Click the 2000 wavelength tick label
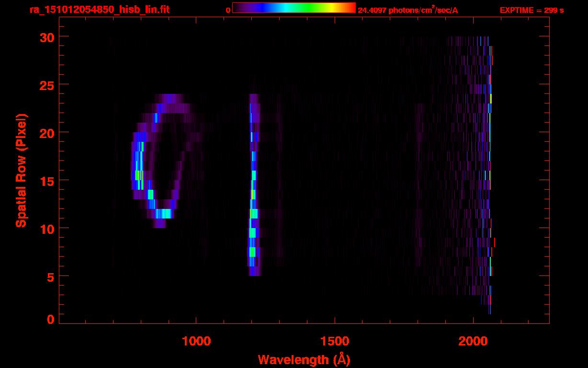The width and height of the screenshot is (588, 368). click(473, 341)
